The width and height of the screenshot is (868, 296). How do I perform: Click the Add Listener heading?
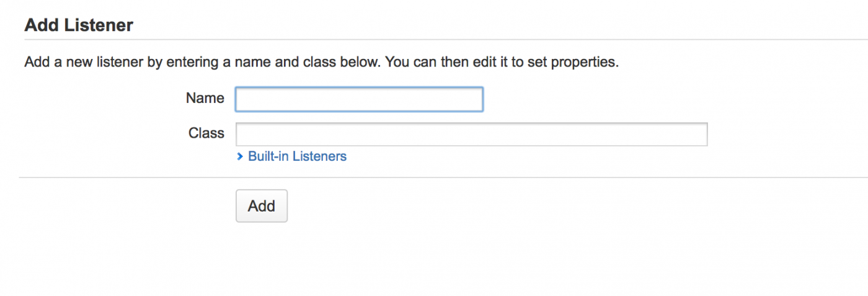(79, 25)
